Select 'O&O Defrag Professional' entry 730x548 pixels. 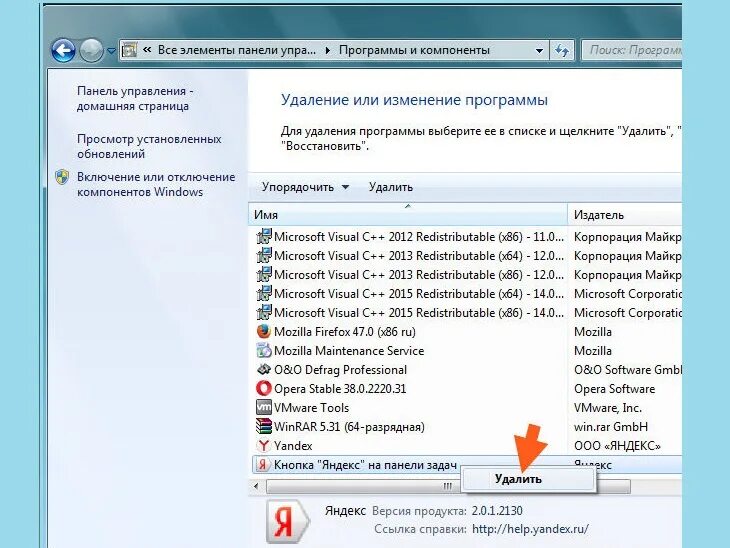tap(340, 370)
